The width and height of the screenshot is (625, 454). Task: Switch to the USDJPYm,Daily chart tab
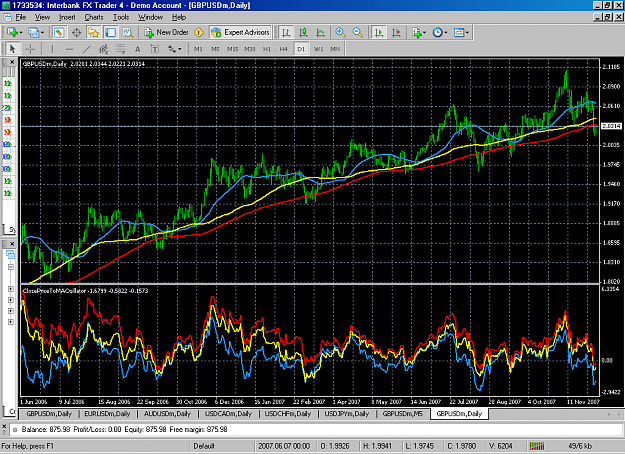point(347,414)
